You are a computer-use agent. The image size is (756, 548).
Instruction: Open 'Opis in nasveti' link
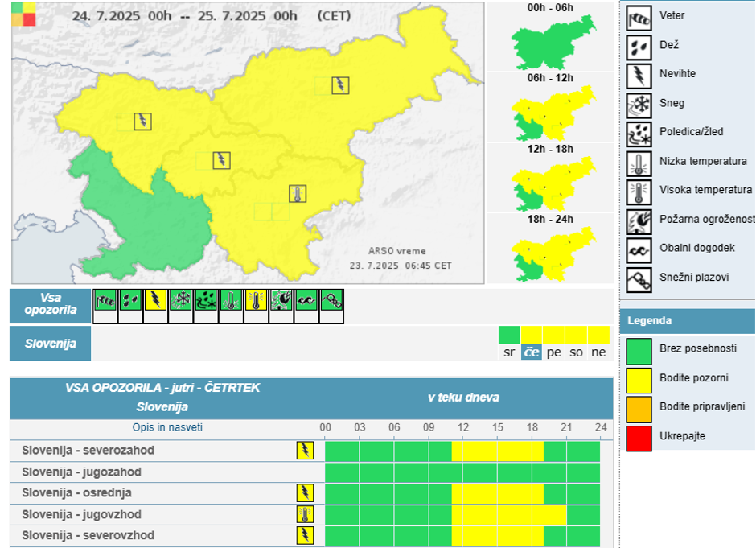(x=167, y=427)
